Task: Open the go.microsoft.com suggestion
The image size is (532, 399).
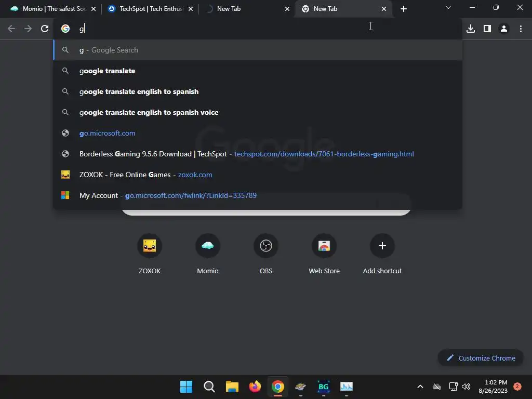Action: click(x=258, y=134)
